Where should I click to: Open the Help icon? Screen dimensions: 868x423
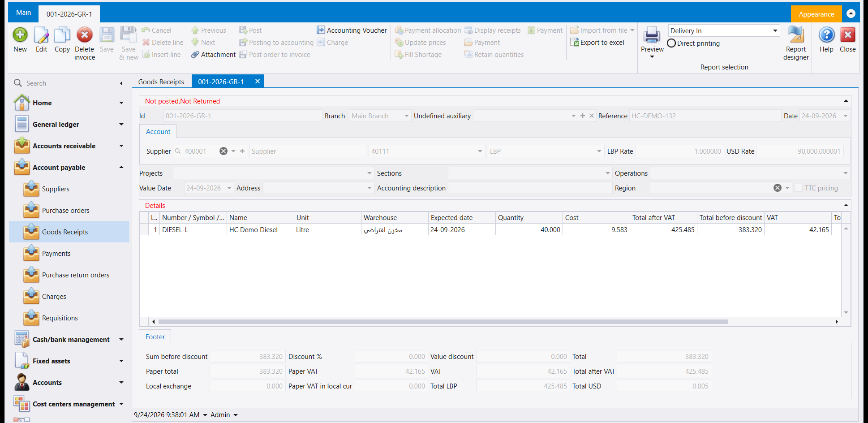tap(826, 35)
